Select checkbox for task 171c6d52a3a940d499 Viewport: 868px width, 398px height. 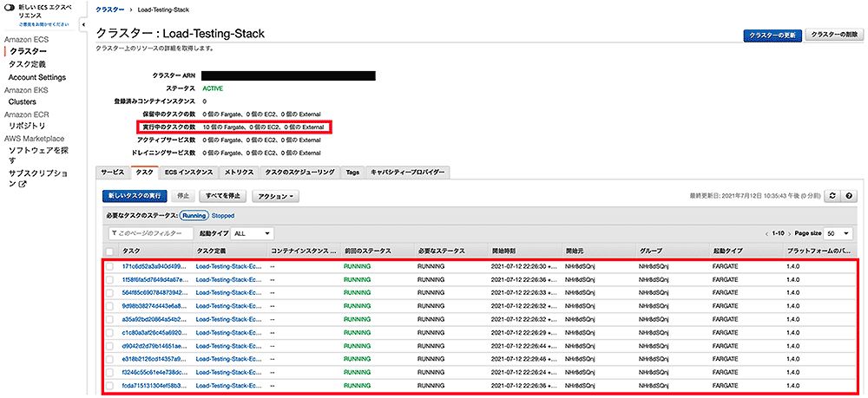point(109,266)
